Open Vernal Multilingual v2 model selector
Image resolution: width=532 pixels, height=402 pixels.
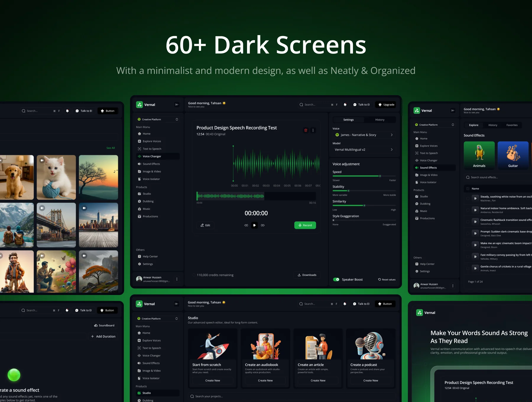point(364,150)
